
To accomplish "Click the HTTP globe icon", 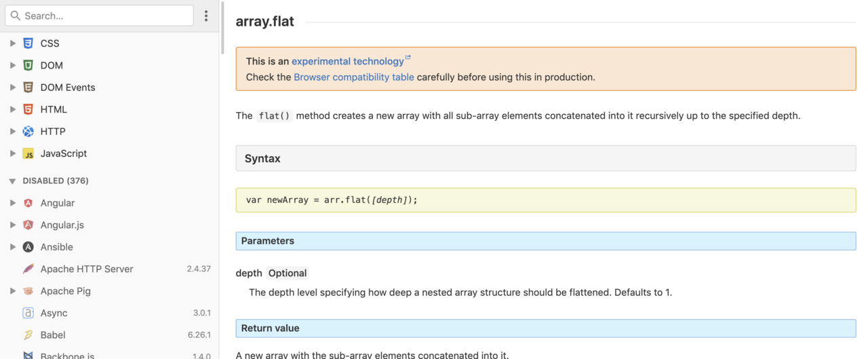I will [x=28, y=132].
